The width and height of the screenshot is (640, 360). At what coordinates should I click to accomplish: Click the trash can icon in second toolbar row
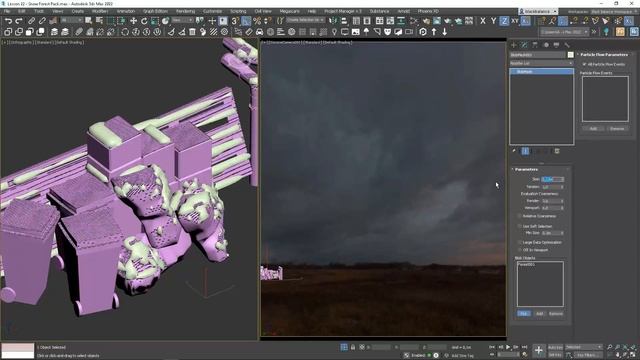coord(192,31)
